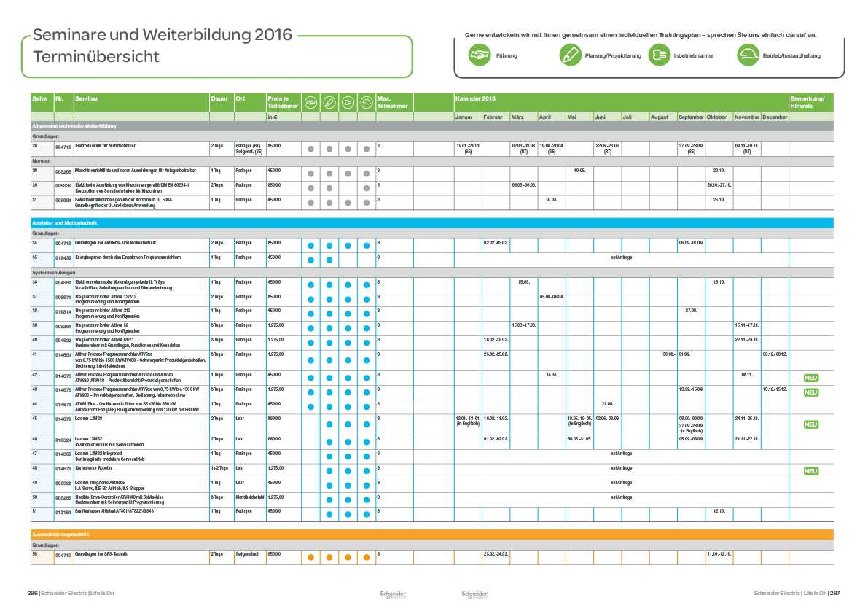Select the Dezember month header
Image resolution: width=868 pixels, height=614 pixels.
(x=775, y=117)
